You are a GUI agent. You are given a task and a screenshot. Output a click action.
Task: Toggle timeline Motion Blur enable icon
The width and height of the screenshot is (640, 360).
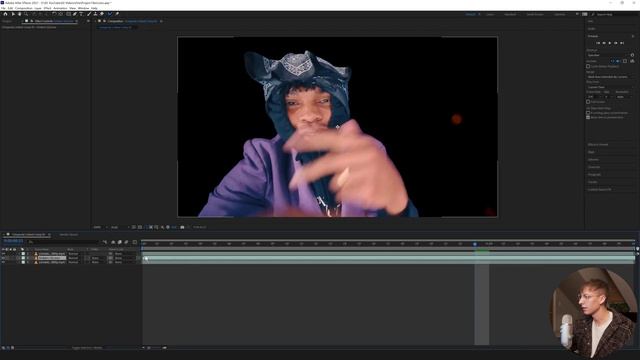coord(126,242)
